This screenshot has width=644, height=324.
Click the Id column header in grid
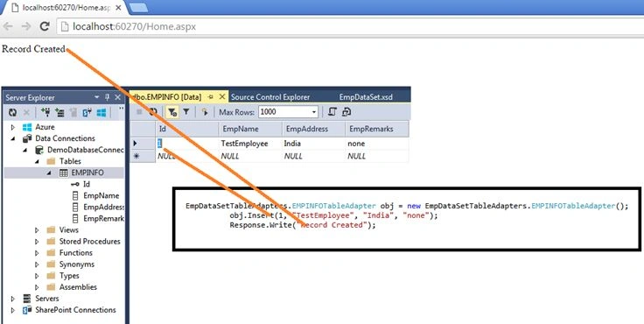pos(187,129)
